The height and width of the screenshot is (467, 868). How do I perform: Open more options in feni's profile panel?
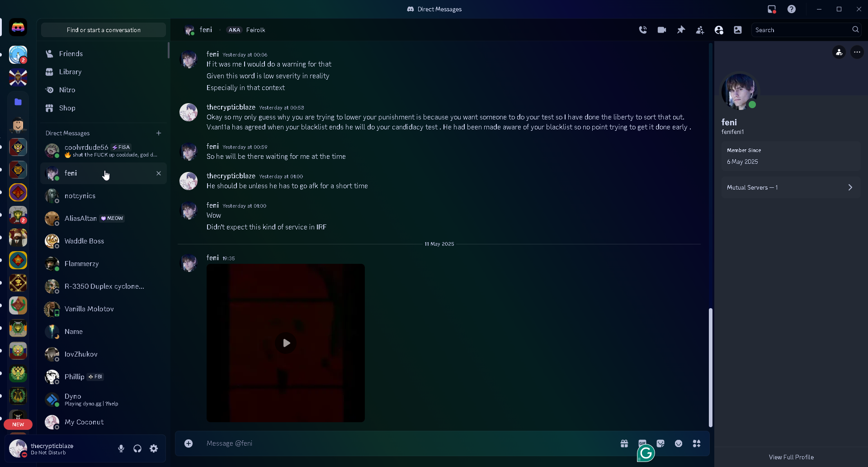[x=857, y=52]
